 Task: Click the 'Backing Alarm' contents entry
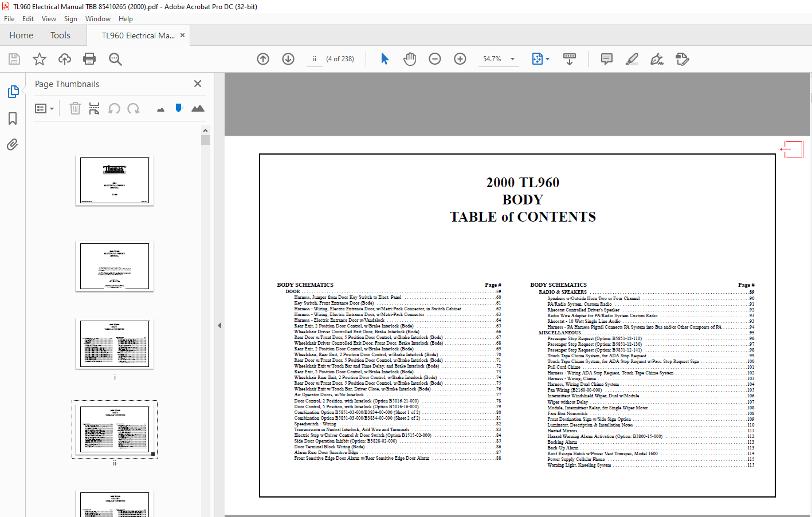(x=562, y=442)
